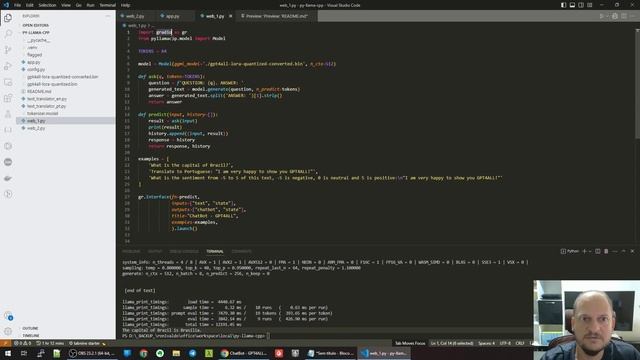Split the editor to the right

click(624, 16)
